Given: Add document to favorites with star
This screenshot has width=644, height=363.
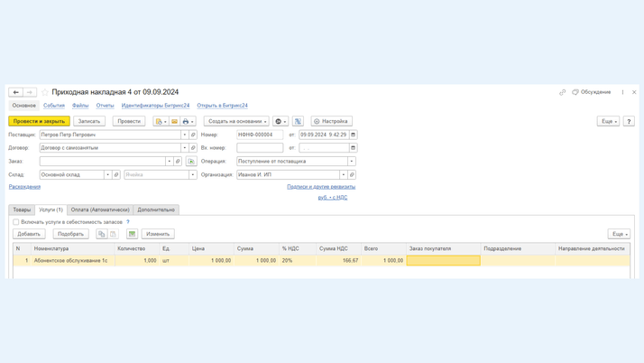Looking at the screenshot, I should click(x=45, y=92).
